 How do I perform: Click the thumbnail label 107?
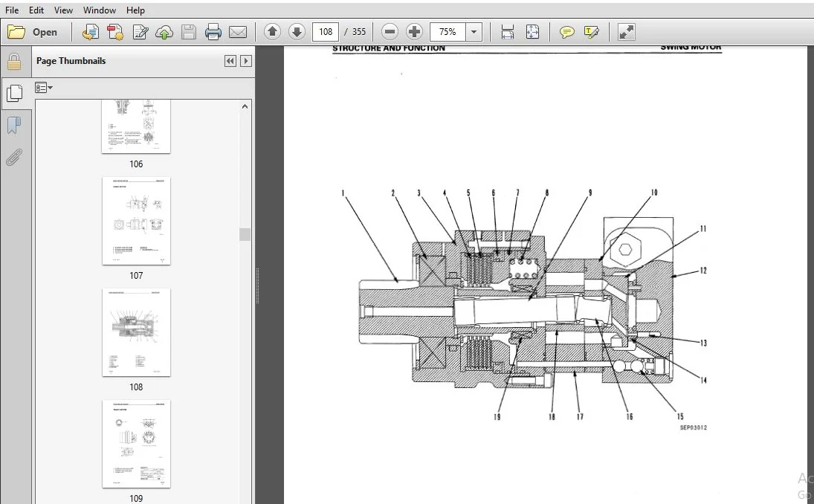pos(136,276)
